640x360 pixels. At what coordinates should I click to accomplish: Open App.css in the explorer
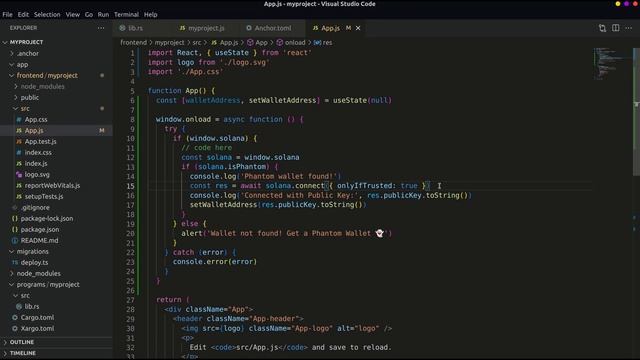pyautogui.click(x=36, y=120)
